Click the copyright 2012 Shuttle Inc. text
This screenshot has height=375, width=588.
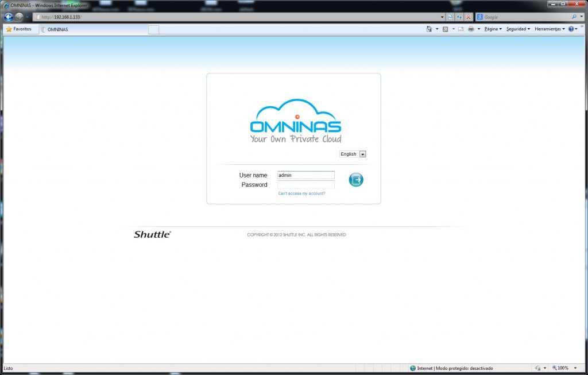tap(297, 235)
